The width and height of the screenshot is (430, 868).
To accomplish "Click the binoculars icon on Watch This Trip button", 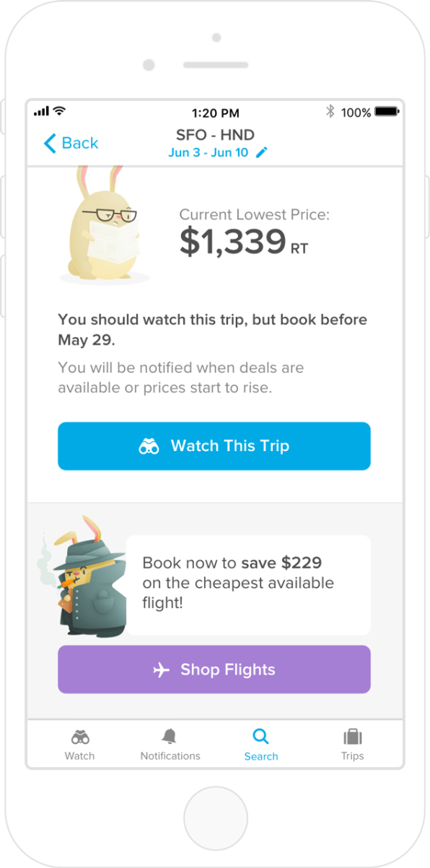I will [150, 446].
